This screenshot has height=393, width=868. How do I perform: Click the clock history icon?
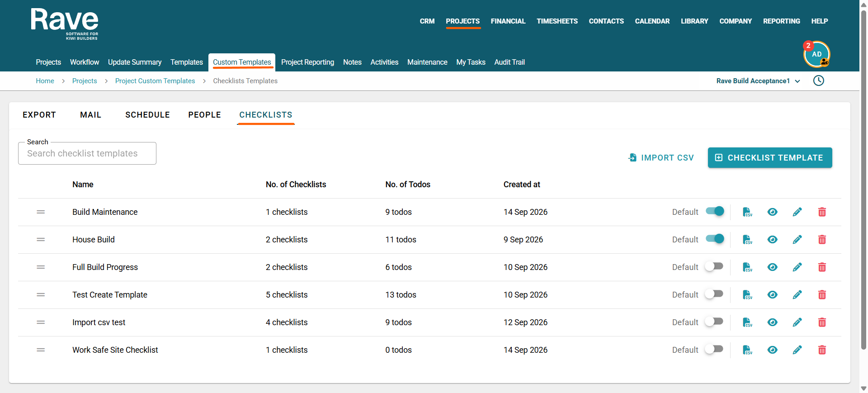coord(819,81)
